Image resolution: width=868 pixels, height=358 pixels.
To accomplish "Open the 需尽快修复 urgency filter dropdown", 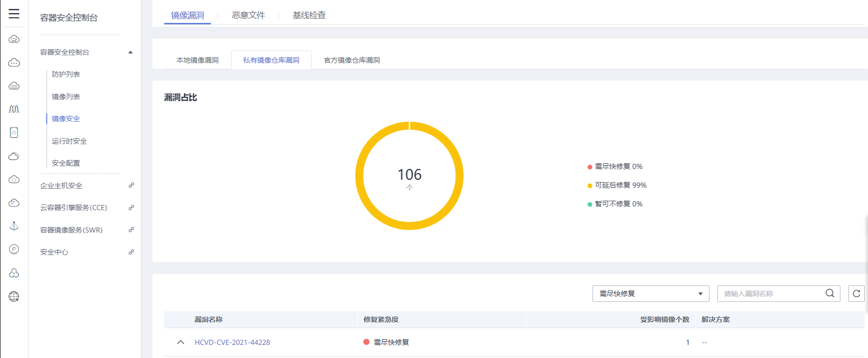I will (x=651, y=293).
